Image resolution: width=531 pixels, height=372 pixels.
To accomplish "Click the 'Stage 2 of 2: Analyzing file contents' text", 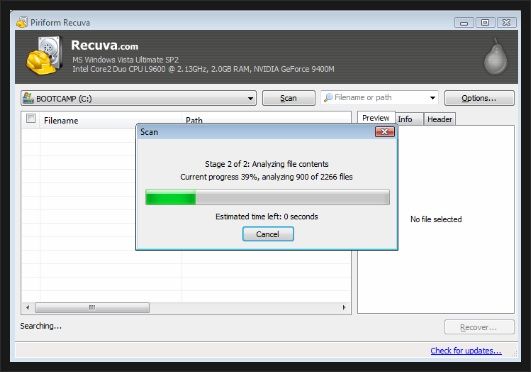I will (x=267, y=164).
